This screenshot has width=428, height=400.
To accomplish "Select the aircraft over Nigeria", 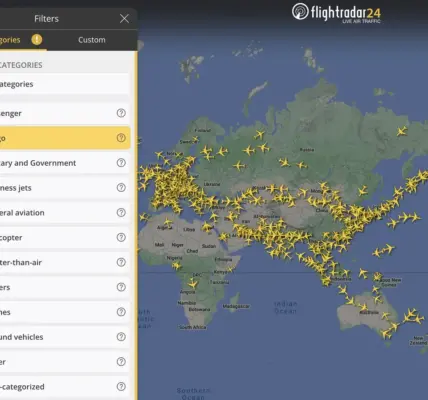I will 176,266.
